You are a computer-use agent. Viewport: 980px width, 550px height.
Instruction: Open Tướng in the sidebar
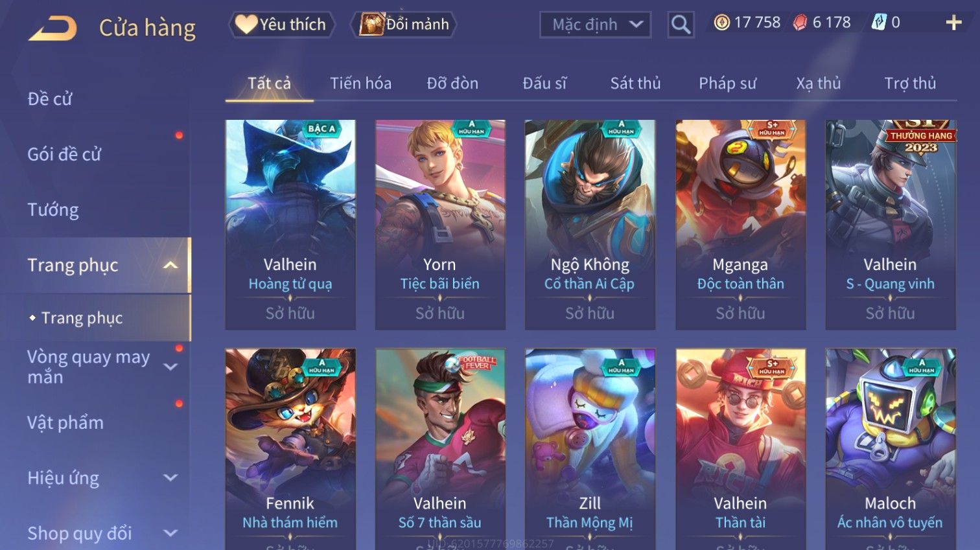(x=53, y=210)
